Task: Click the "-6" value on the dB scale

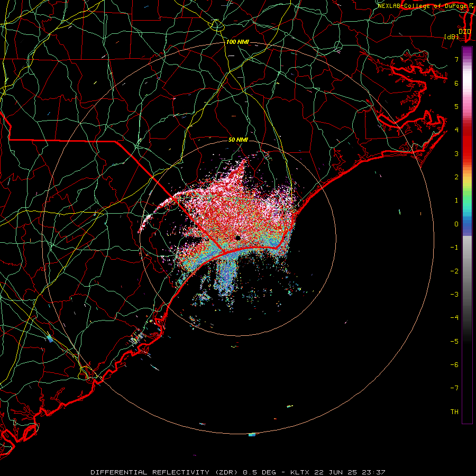Action: (x=454, y=365)
